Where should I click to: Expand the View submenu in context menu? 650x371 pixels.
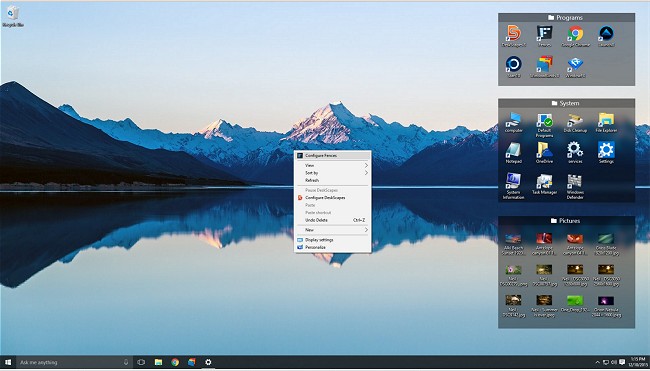[332, 165]
